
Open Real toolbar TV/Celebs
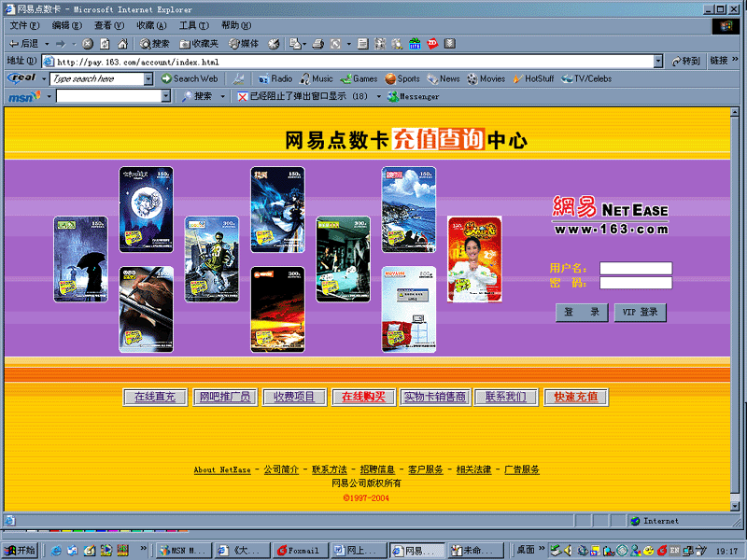(586, 78)
